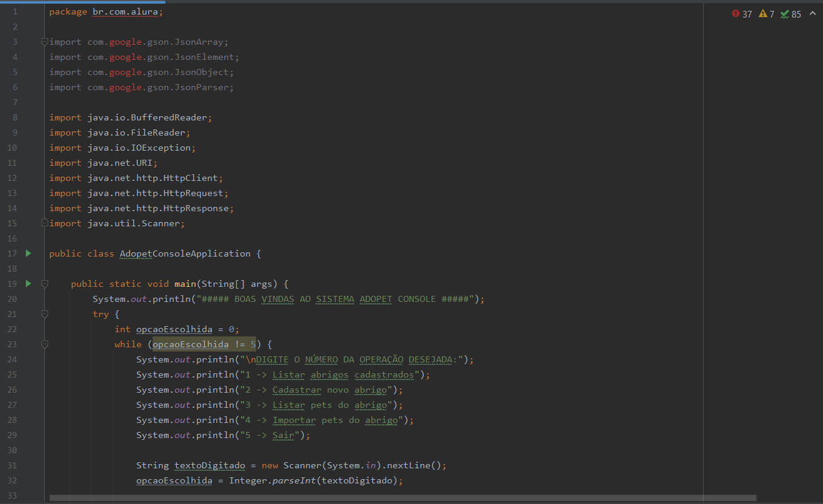
Task: Collapse the try block fold on line 21
Action: 44,314
